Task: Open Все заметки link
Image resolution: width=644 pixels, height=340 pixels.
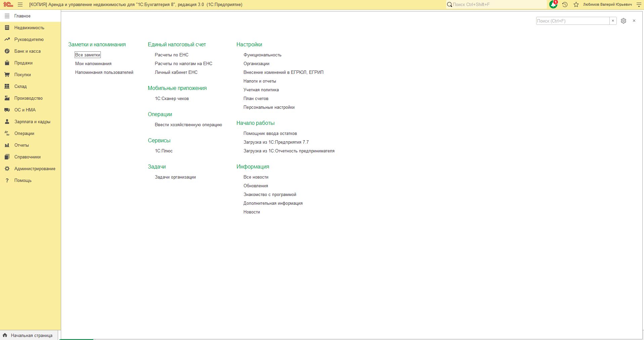Action: (88, 55)
